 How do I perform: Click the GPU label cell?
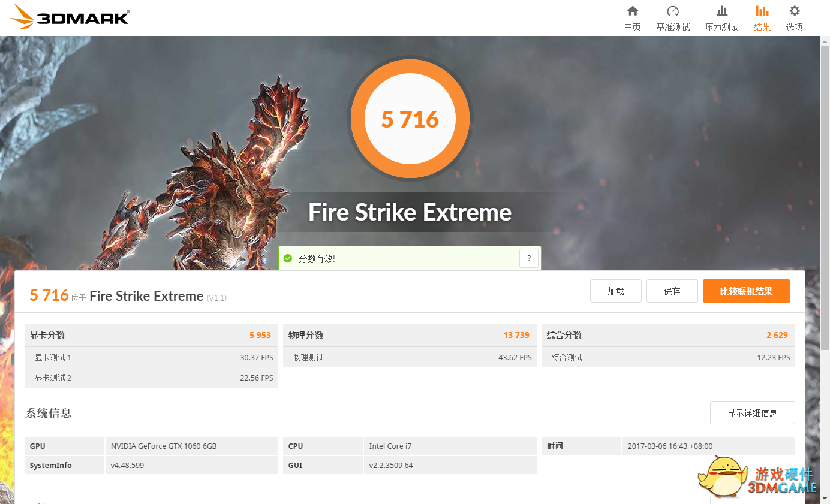(x=64, y=446)
